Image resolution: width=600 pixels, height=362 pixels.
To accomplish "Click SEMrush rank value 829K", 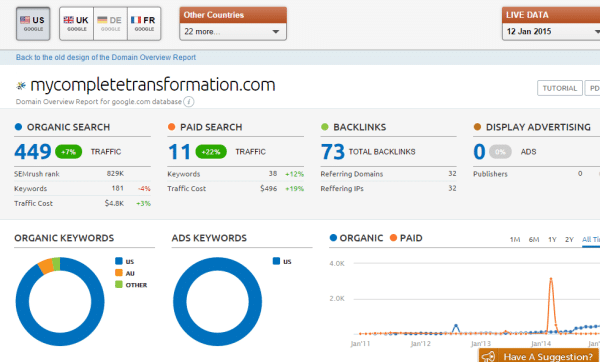I will (115, 173).
